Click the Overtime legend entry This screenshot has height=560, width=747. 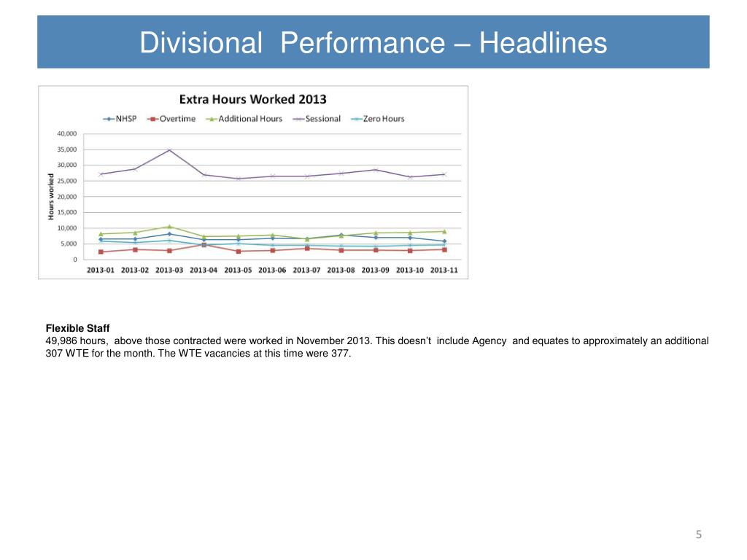tap(171, 119)
